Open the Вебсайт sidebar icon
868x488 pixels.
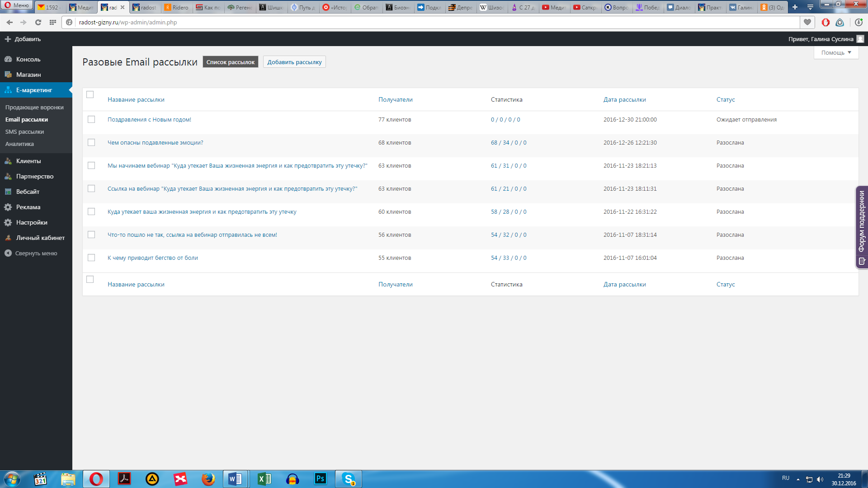[x=8, y=192]
